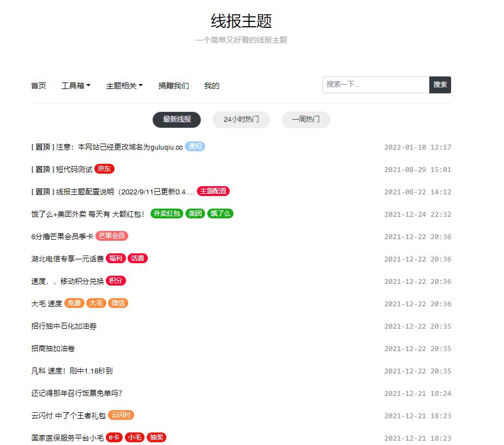Click the red 积分 tag
The width and height of the screenshot is (504, 445).
[116, 281]
